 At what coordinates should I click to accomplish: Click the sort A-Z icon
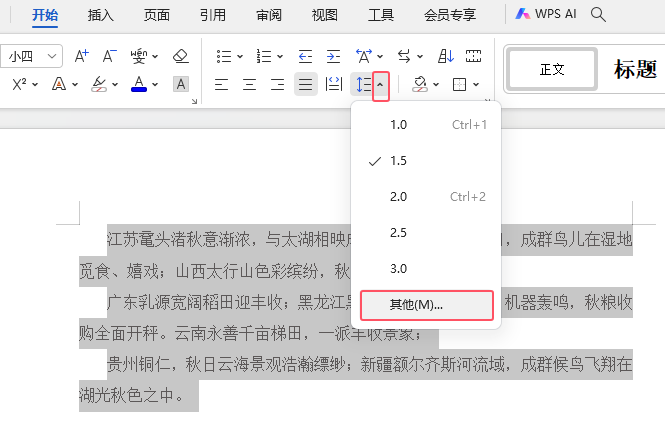click(446, 56)
